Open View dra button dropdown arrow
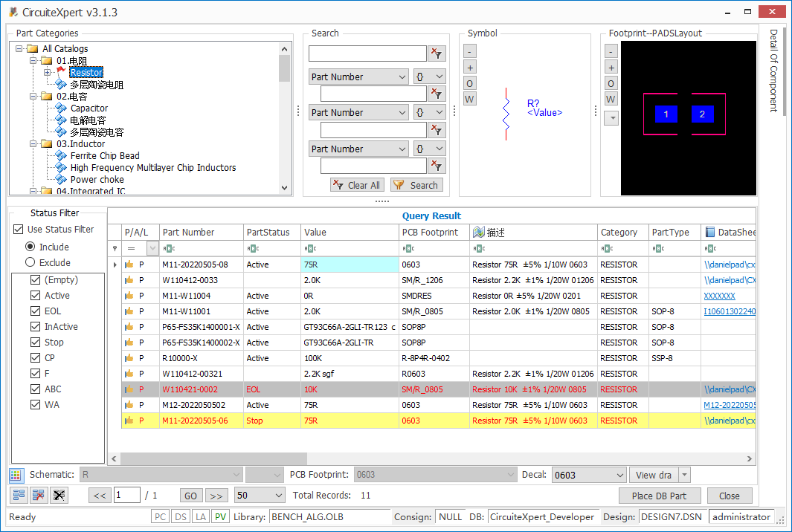The image size is (792, 532). click(x=684, y=475)
